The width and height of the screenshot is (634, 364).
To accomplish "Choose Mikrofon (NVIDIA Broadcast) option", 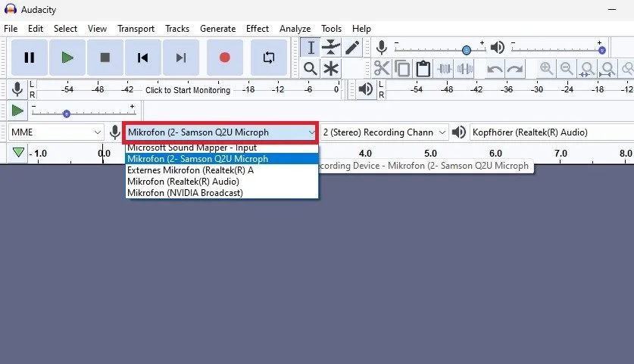I will pos(222,193).
